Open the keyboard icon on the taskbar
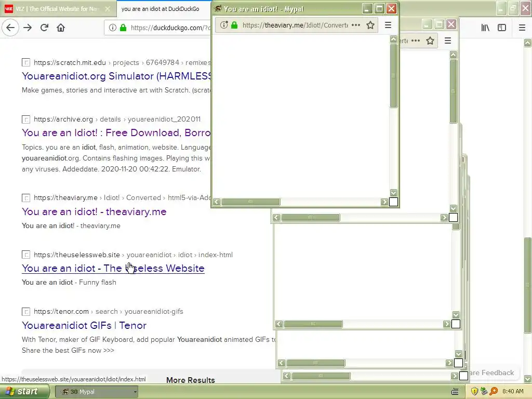The height and width of the screenshot is (399, 532). 455,392
